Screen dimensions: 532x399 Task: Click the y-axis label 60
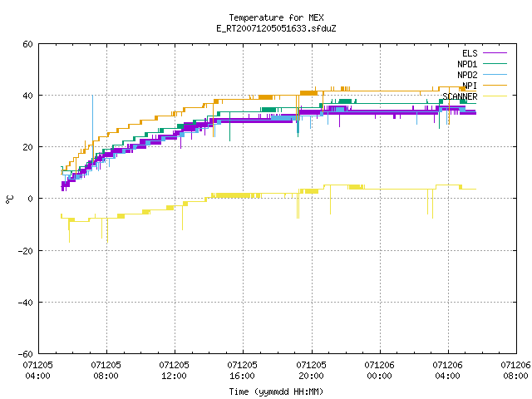(27, 44)
